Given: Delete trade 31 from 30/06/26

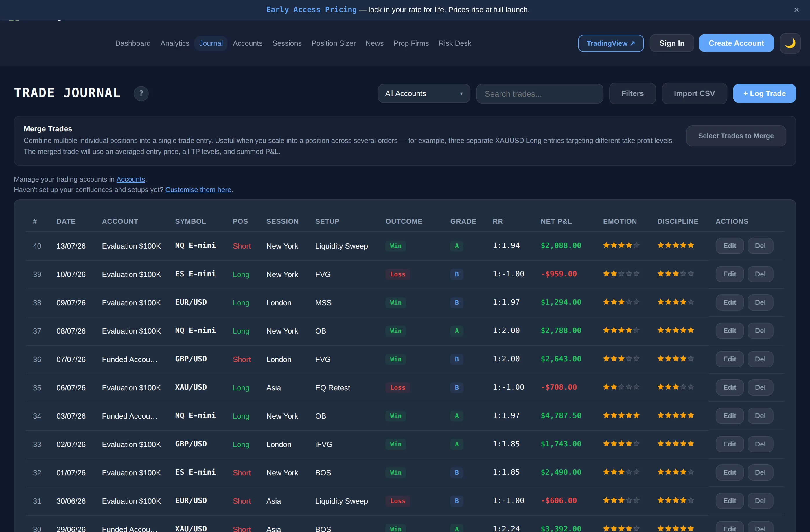Looking at the screenshot, I should (760, 501).
